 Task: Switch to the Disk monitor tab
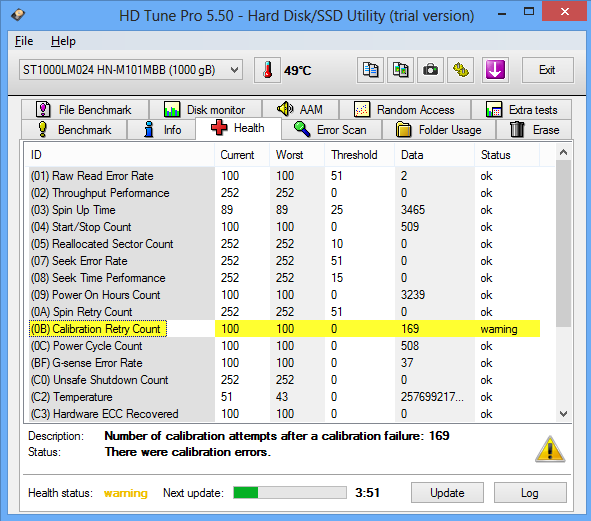click(x=205, y=110)
